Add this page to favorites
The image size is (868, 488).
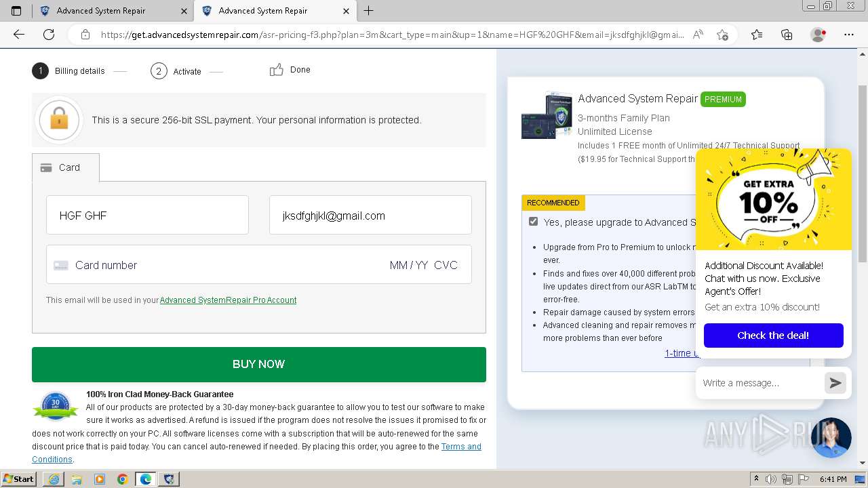click(723, 35)
